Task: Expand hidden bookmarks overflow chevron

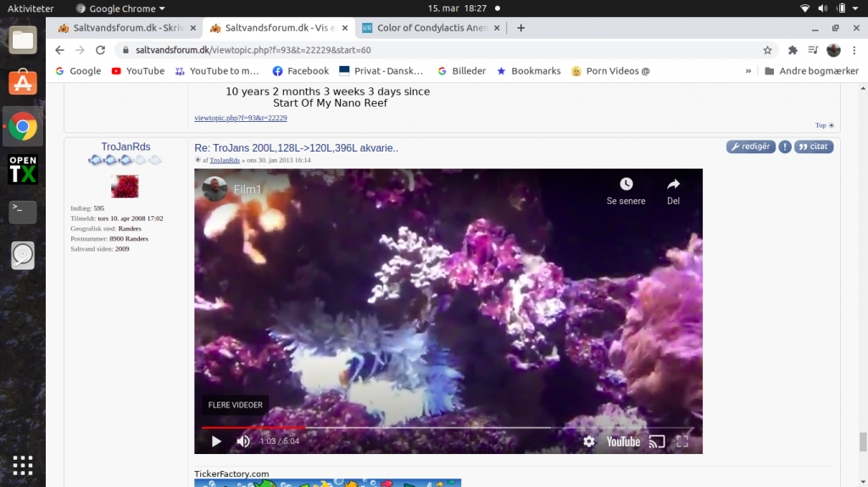Action: tap(748, 71)
